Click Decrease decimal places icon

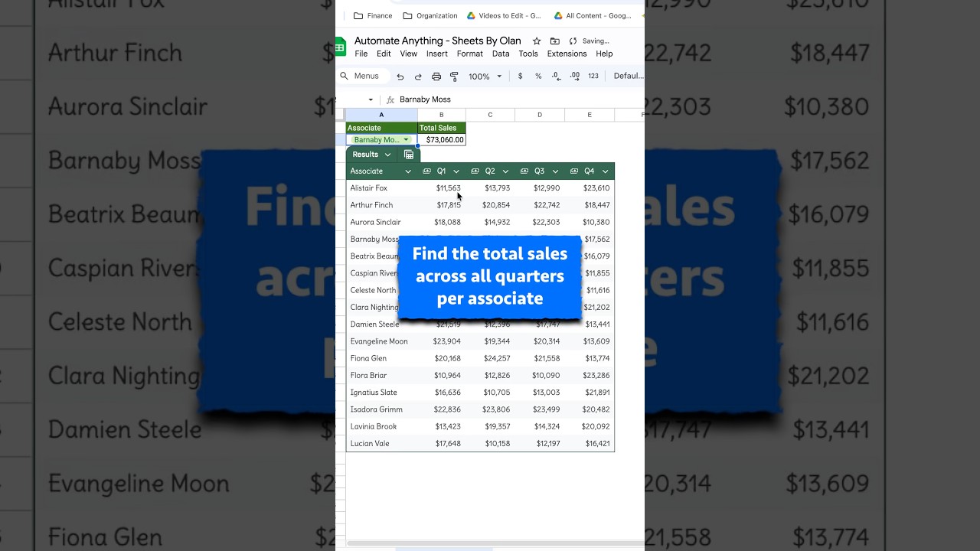pyautogui.click(x=556, y=77)
